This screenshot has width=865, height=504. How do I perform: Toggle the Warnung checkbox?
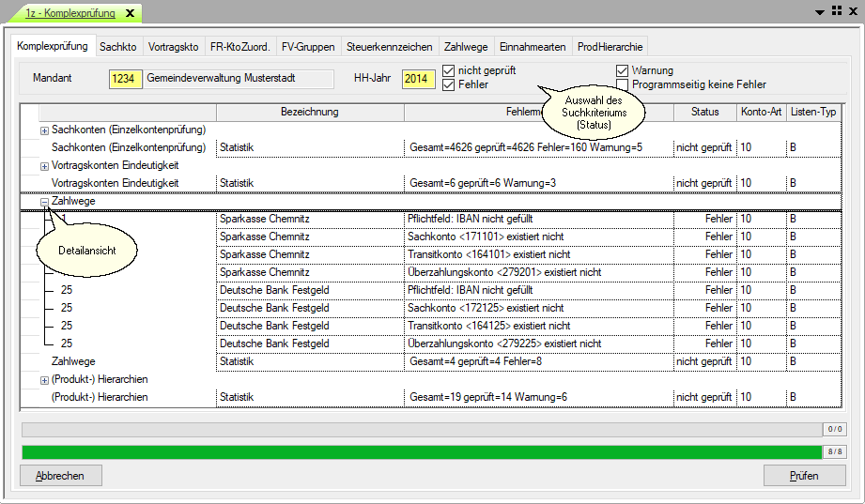tap(623, 70)
